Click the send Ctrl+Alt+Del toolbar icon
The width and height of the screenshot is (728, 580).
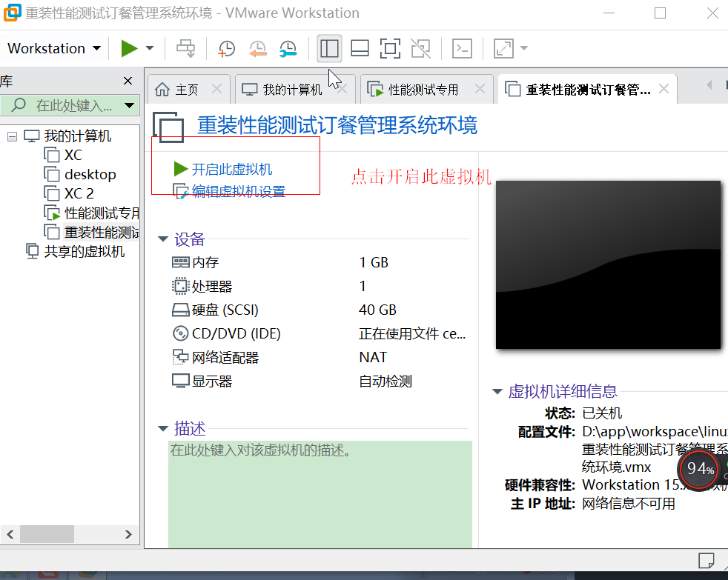(x=186, y=48)
